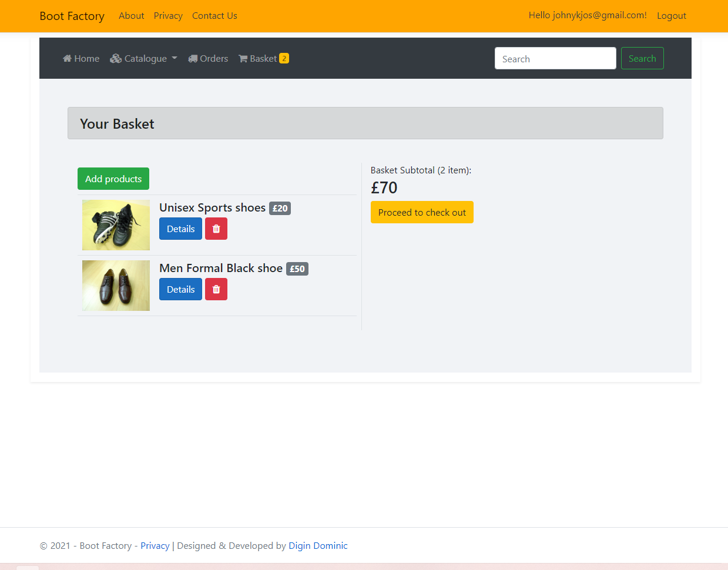Click the Add products button
Viewport: 728px width, 570px height.
click(113, 179)
